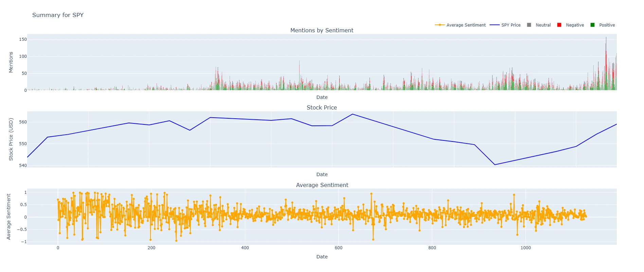Screen dimensions: 644x272
Task: Click the gray Neutral legend swatch
Action: coord(529,25)
